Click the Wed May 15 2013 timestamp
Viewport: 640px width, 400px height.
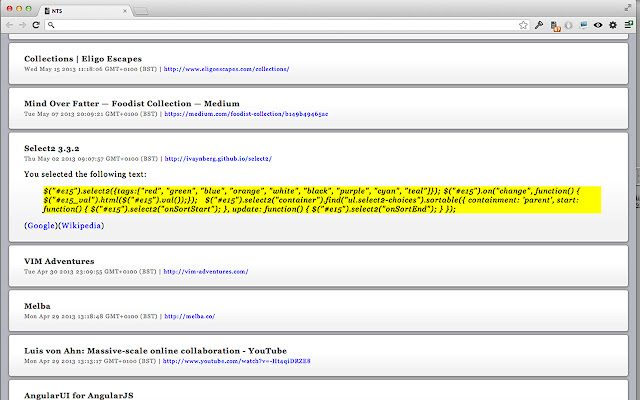tap(91, 69)
